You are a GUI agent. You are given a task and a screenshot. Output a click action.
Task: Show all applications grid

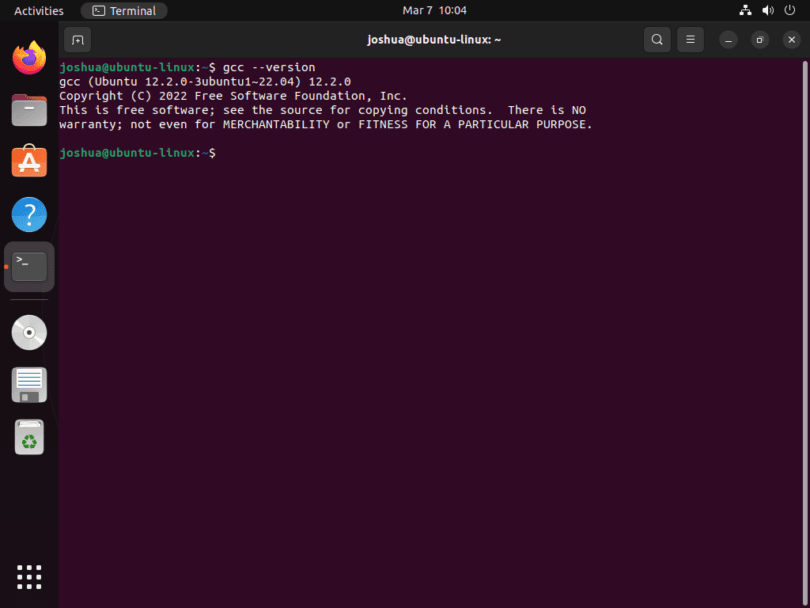pos(29,577)
